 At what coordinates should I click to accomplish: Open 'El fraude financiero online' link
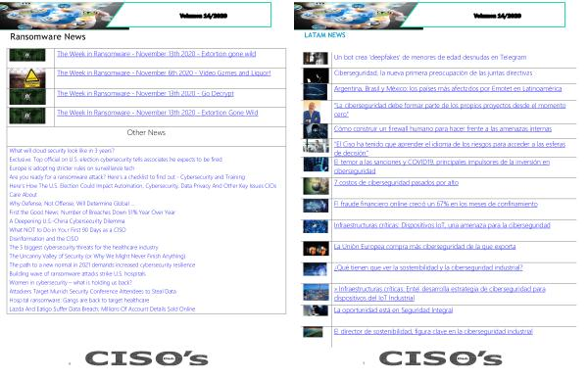click(436, 205)
